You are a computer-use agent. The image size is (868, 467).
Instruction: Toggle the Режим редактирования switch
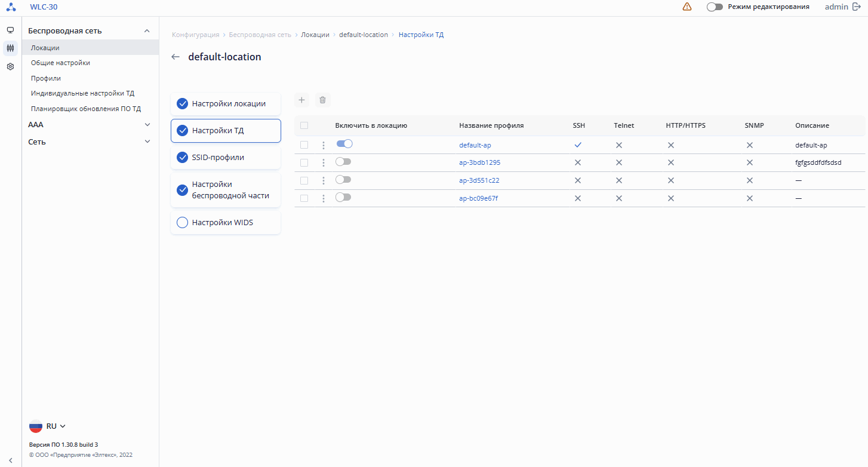[x=715, y=7]
